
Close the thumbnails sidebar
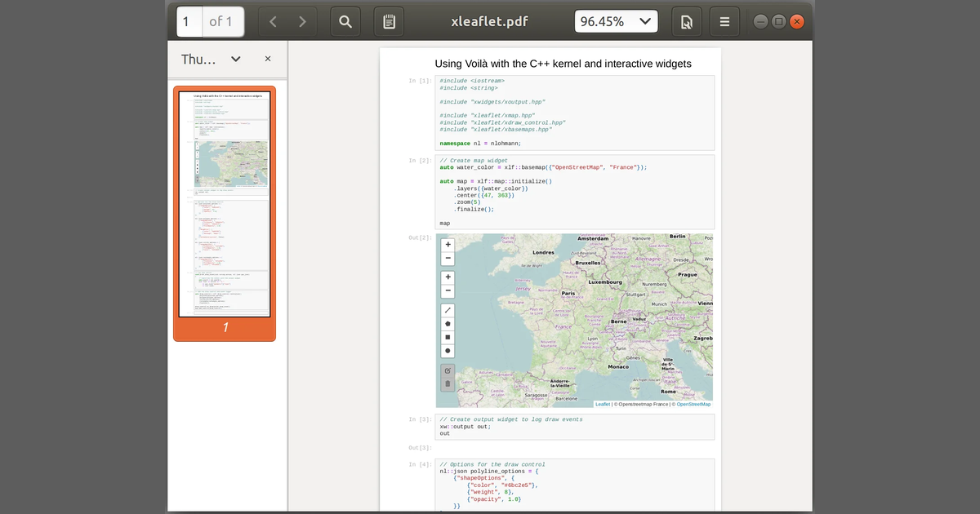pos(268,59)
